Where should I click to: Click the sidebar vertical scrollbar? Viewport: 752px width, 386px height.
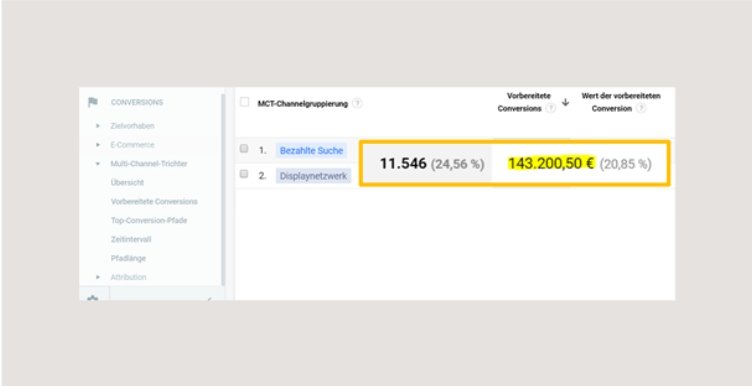223,189
